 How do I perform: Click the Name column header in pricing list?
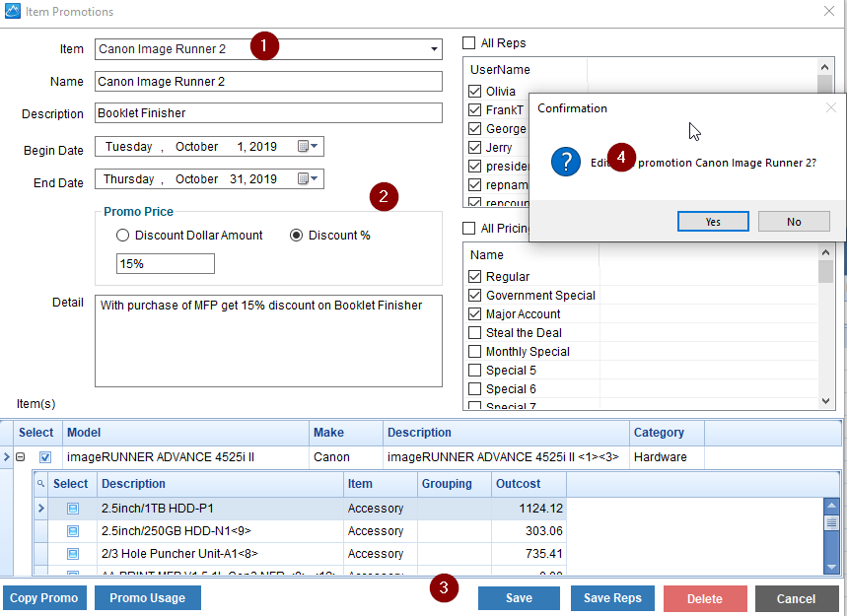pos(531,255)
